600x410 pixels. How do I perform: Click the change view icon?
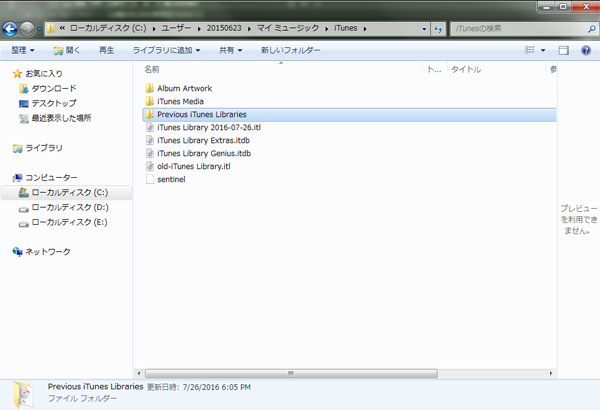[x=530, y=50]
